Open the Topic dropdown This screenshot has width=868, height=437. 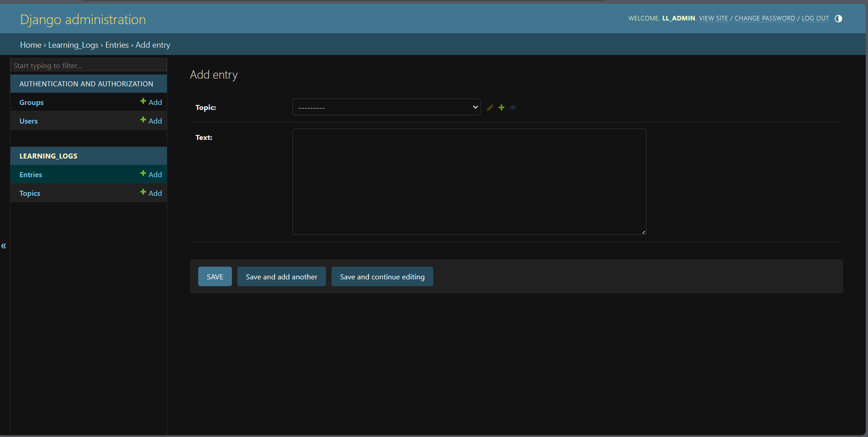click(x=386, y=107)
